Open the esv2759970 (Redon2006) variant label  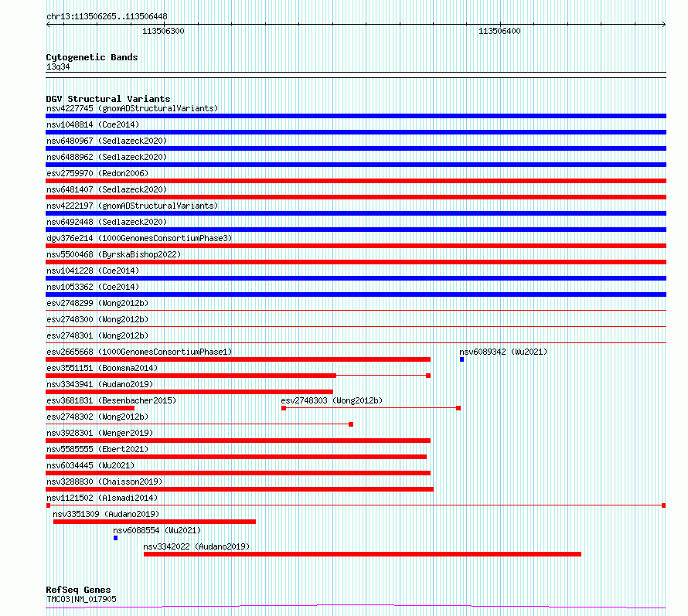97,173
